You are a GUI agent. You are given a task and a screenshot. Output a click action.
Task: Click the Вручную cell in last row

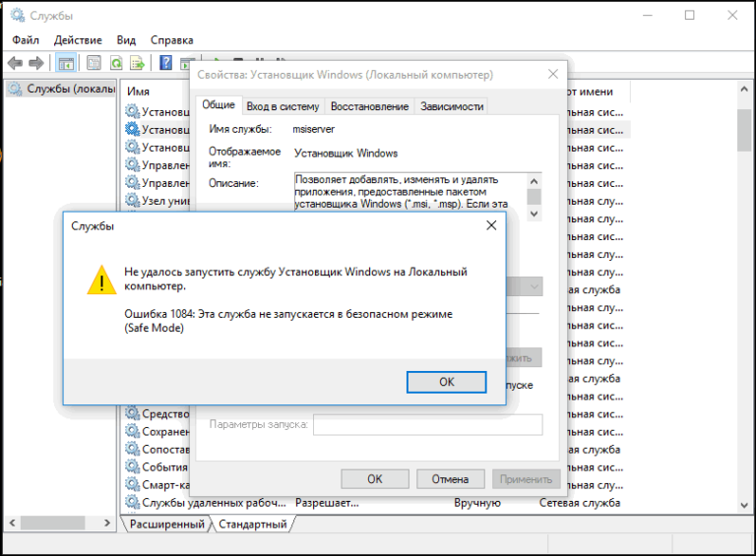[477, 503]
